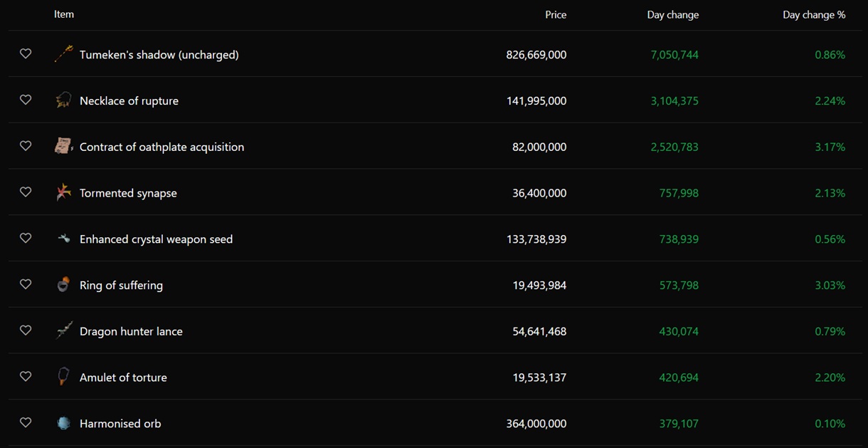Screen dimensions: 868x448
Task: Click the Tumeken's shadow staff icon
Action: click(64, 54)
